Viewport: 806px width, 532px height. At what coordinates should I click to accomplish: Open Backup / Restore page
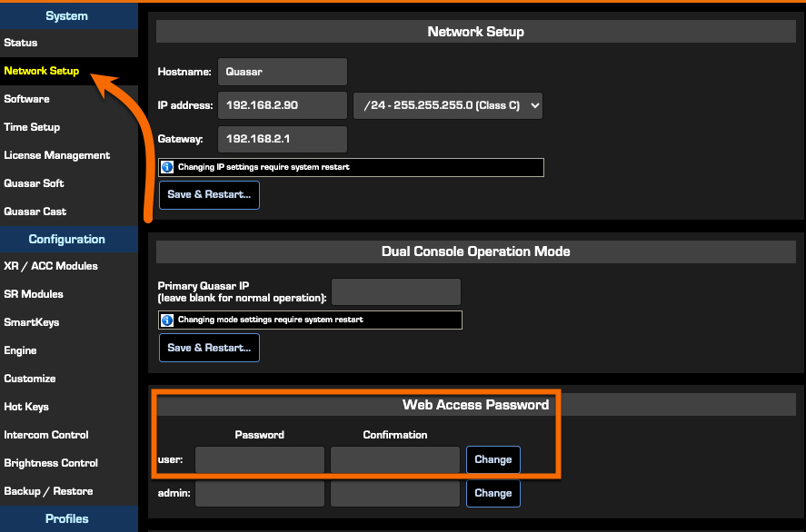(x=48, y=491)
